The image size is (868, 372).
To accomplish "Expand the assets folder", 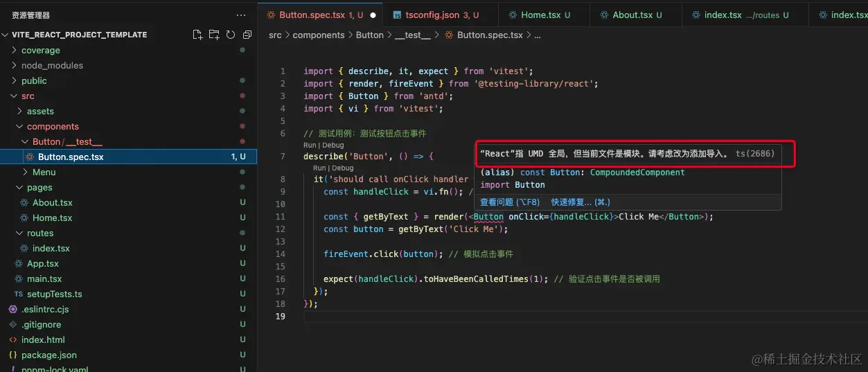I will 20,111.
